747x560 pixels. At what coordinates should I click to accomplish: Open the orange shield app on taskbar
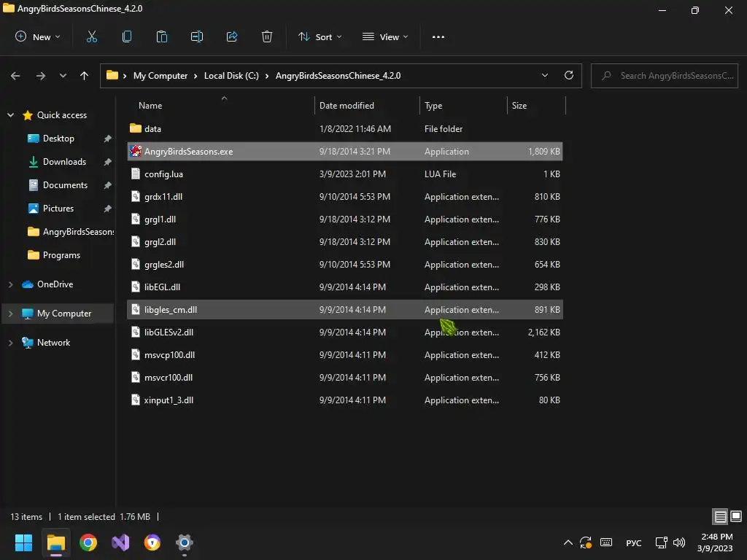click(152, 542)
